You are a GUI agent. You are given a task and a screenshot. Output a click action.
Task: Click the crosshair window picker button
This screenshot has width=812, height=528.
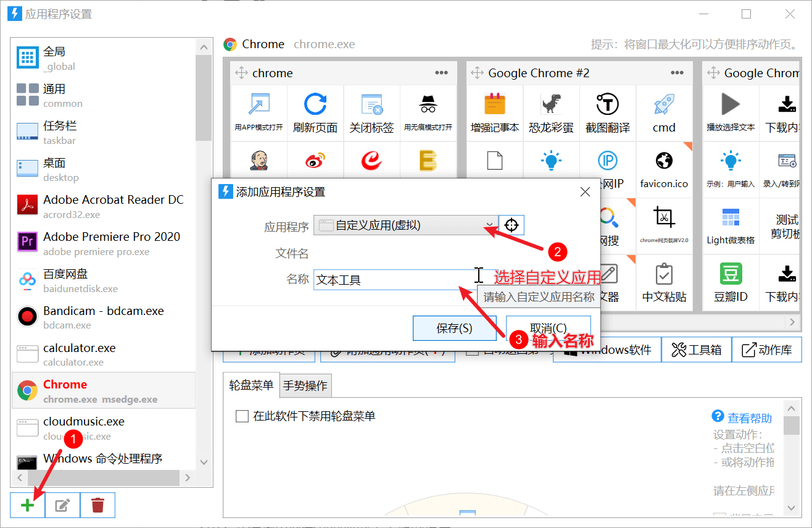(x=512, y=225)
